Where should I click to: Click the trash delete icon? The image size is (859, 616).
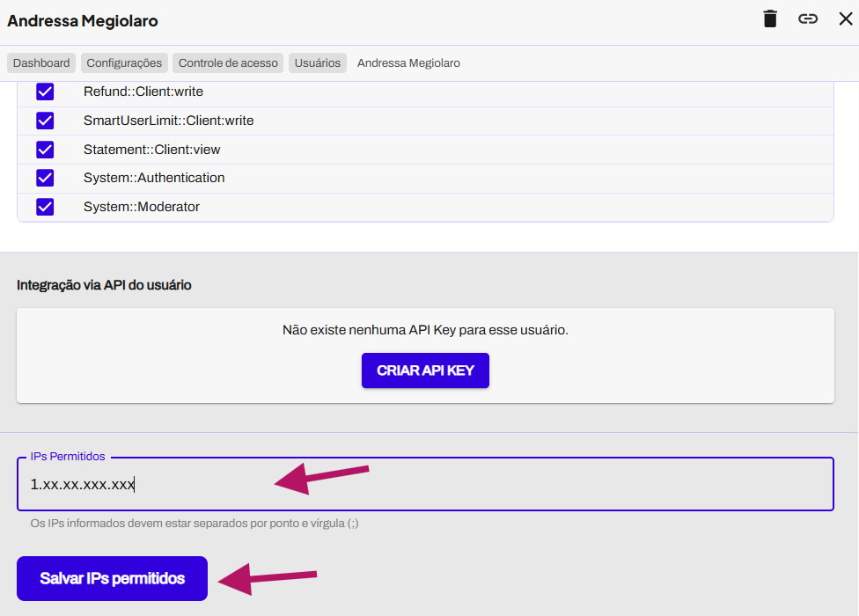770,18
